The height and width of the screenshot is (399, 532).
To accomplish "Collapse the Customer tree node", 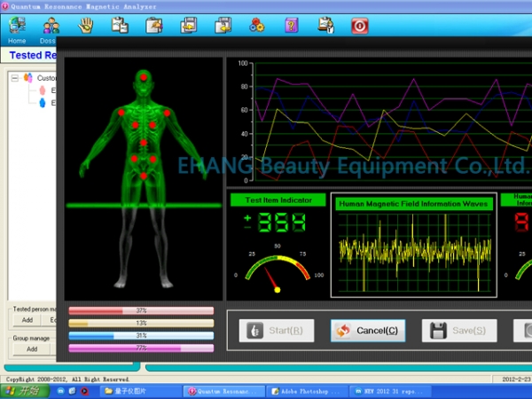I will tap(15, 78).
